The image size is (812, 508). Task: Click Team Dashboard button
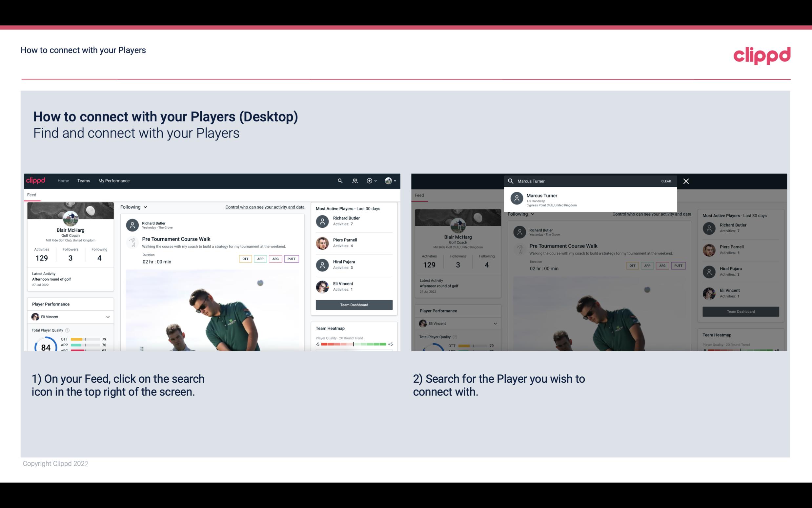(x=353, y=304)
